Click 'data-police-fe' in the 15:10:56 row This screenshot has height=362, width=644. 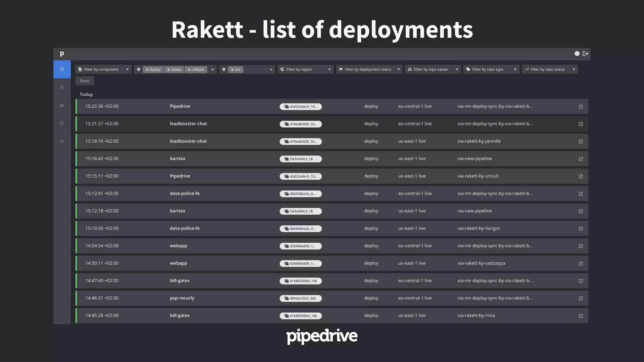coord(185,228)
